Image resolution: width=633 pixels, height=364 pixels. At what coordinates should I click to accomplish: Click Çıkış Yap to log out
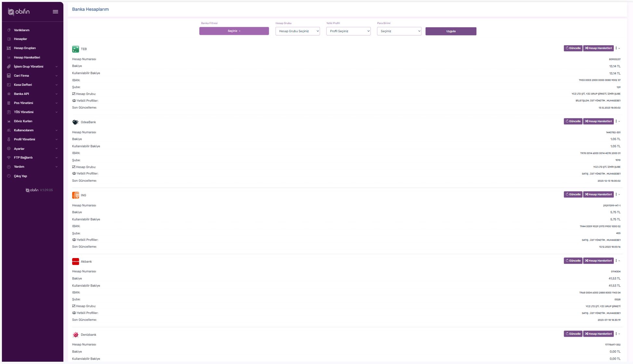tap(20, 176)
